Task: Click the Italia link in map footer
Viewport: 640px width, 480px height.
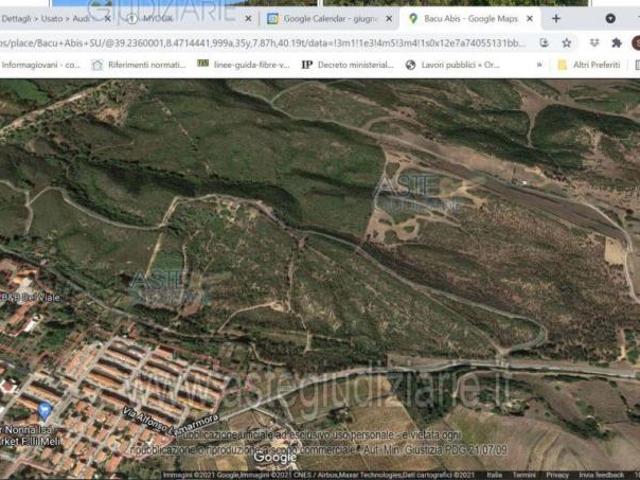Action: pos(494,475)
